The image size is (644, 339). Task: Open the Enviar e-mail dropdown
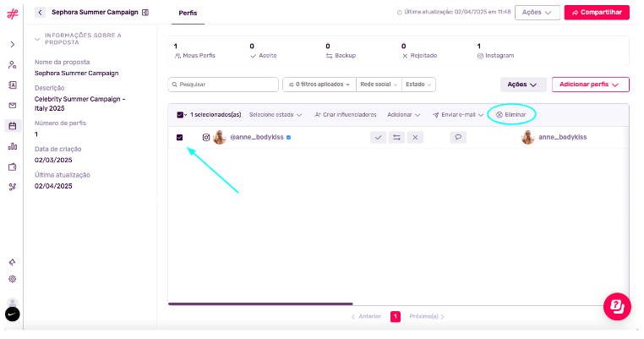[458, 115]
